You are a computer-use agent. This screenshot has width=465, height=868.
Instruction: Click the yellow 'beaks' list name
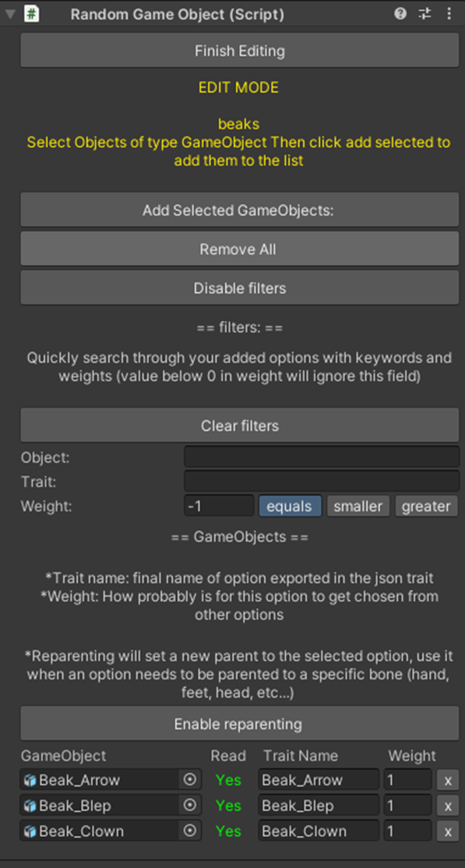tap(238, 123)
